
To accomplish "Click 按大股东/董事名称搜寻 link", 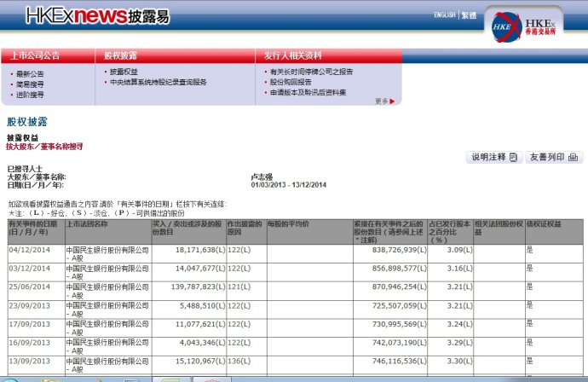I will tap(44, 147).
